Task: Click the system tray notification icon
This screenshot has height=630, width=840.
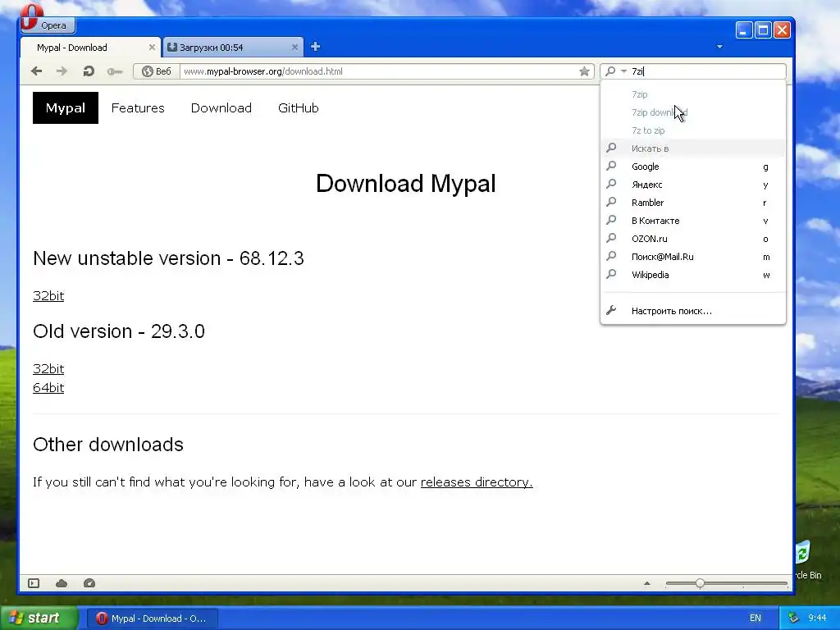Action: (x=793, y=619)
